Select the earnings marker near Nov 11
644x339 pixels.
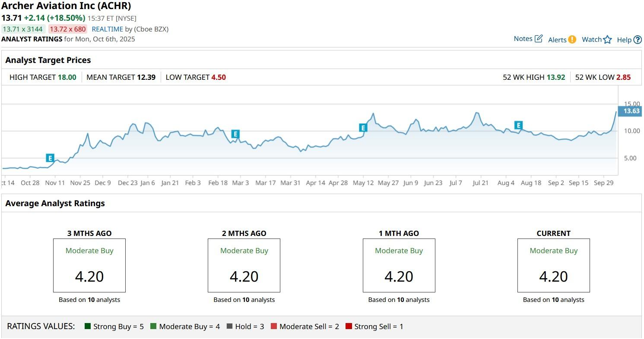[x=50, y=158]
